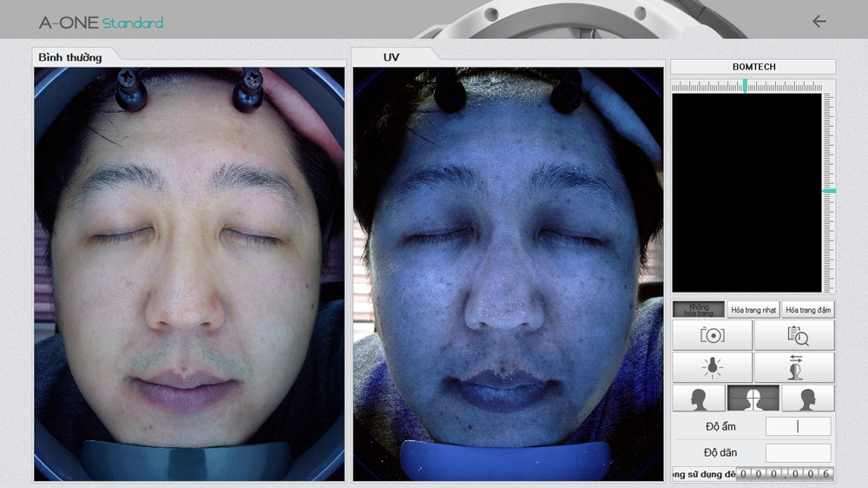Click the horizontal ruler slider marker
Viewport: 868px width, 488px height.
click(745, 85)
